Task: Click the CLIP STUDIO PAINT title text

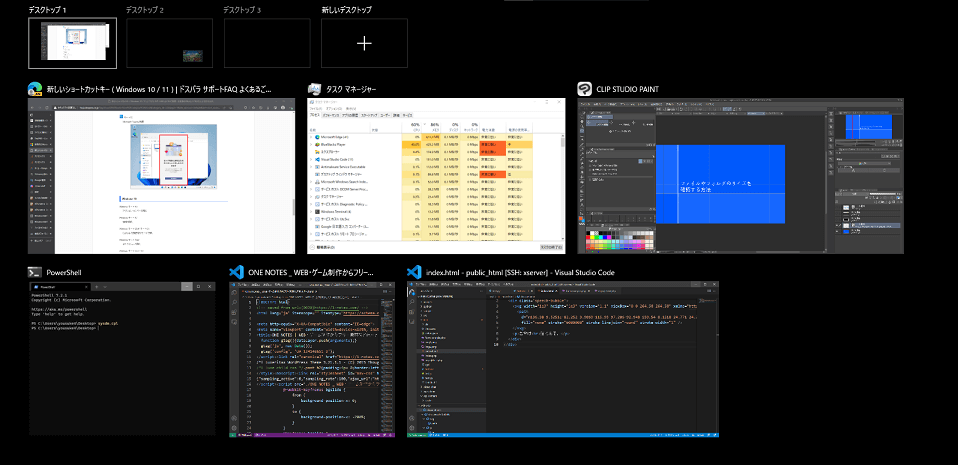Action: (x=627, y=89)
